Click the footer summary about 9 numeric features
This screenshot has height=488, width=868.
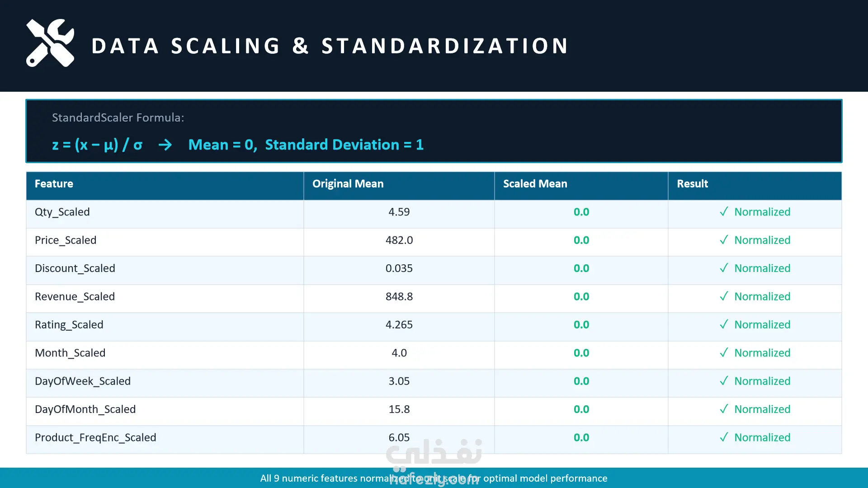click(434, 478)
